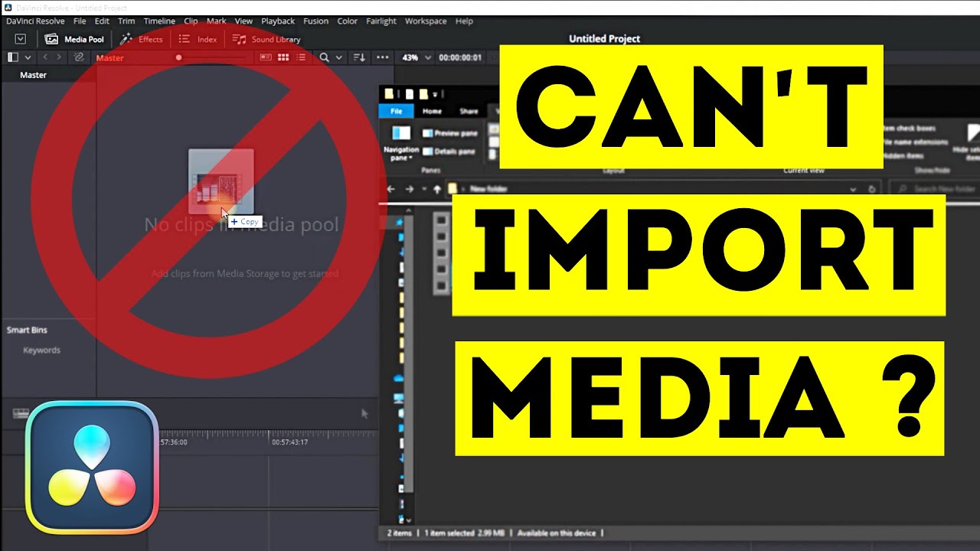Switch media pool to list view
Image resolution: width=980 pixels, height=551 pixels.
[301, 57]
